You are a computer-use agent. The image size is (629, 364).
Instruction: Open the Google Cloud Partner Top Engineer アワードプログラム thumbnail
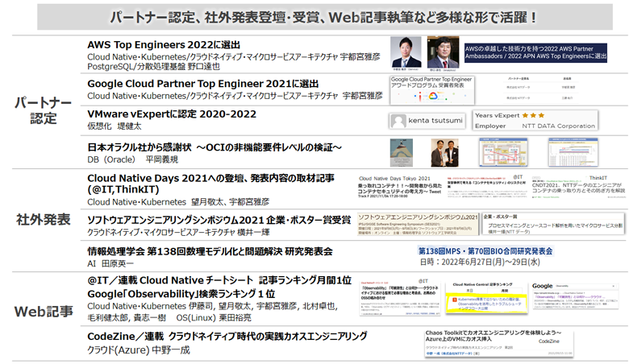[x=432, y=90]
